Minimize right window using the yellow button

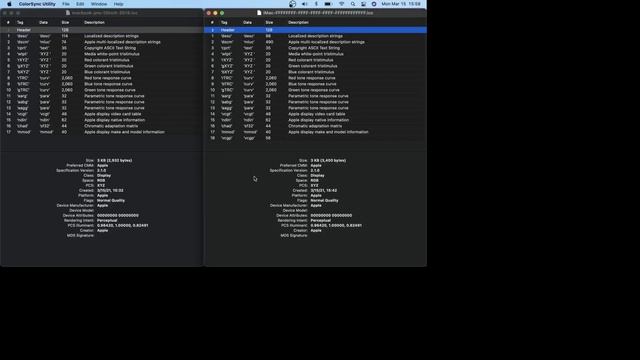point(215,13)
